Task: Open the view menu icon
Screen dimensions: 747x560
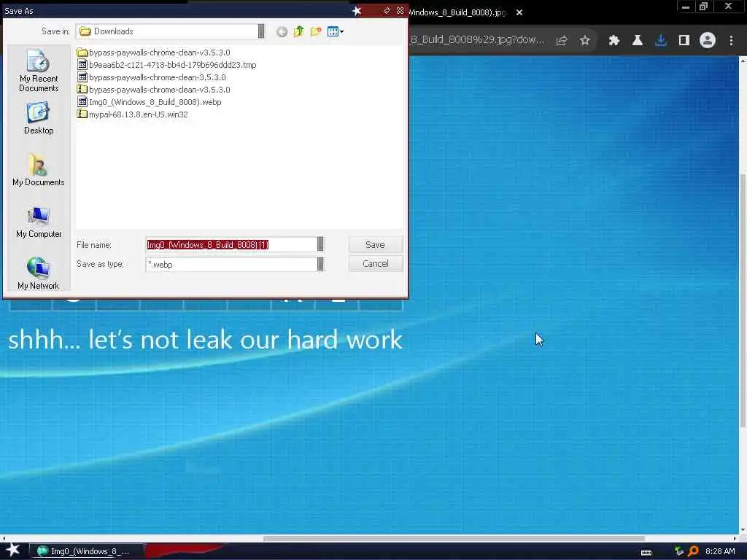Action: (x=336, y=32)
